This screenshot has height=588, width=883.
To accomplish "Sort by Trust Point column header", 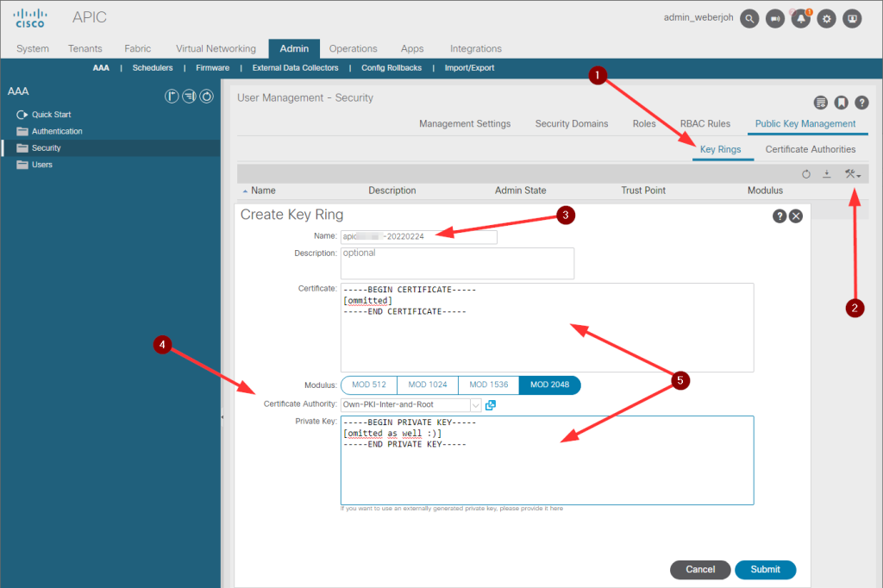I will pos(643,191).
